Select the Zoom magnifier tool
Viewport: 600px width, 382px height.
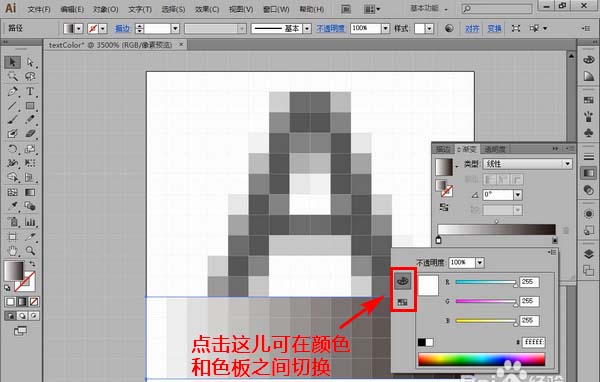click(x=30, y=251)
